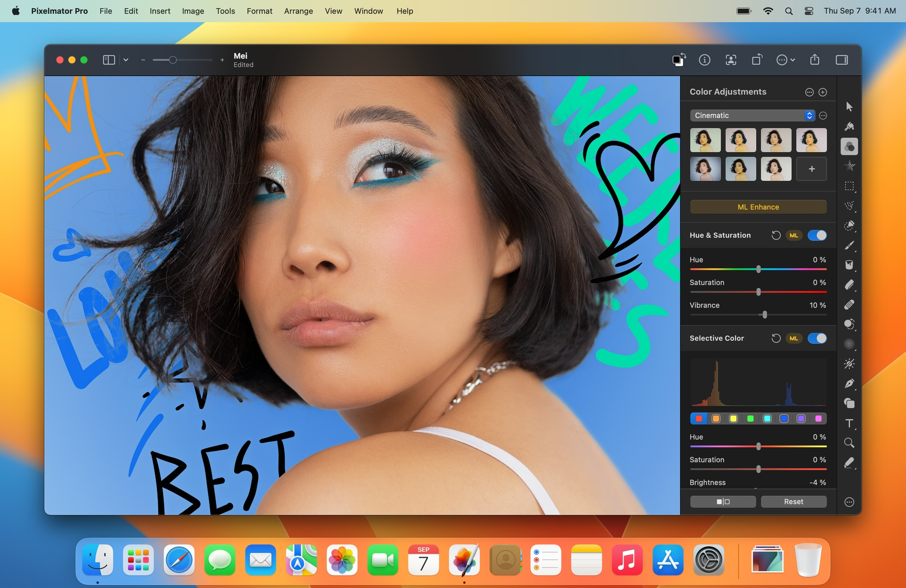Select the Rectangular Selection tool

coord(849,186)
